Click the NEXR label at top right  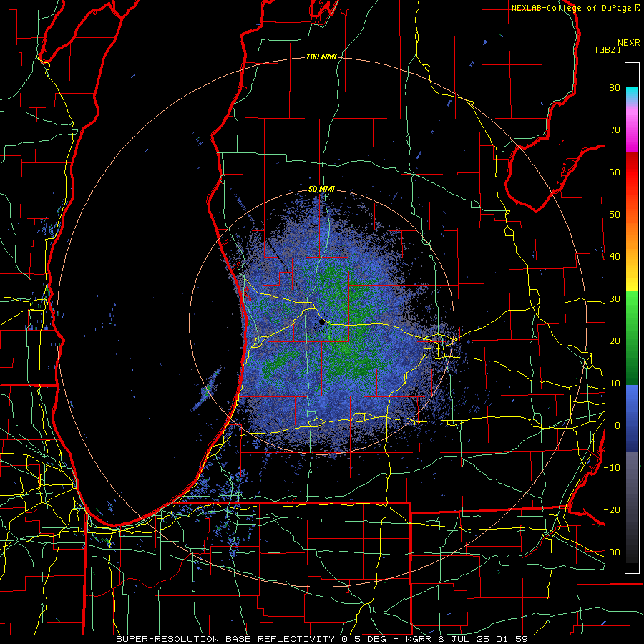[629, 43]
